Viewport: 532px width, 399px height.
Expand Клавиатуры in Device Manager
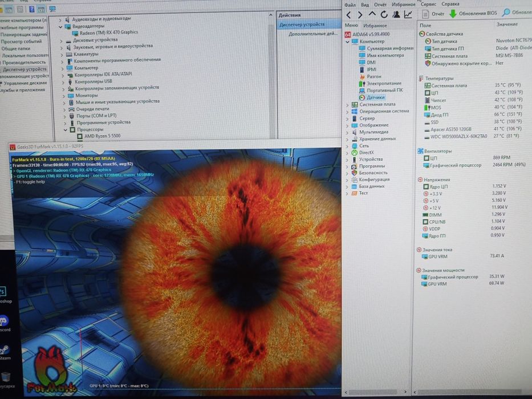[62, 55]
